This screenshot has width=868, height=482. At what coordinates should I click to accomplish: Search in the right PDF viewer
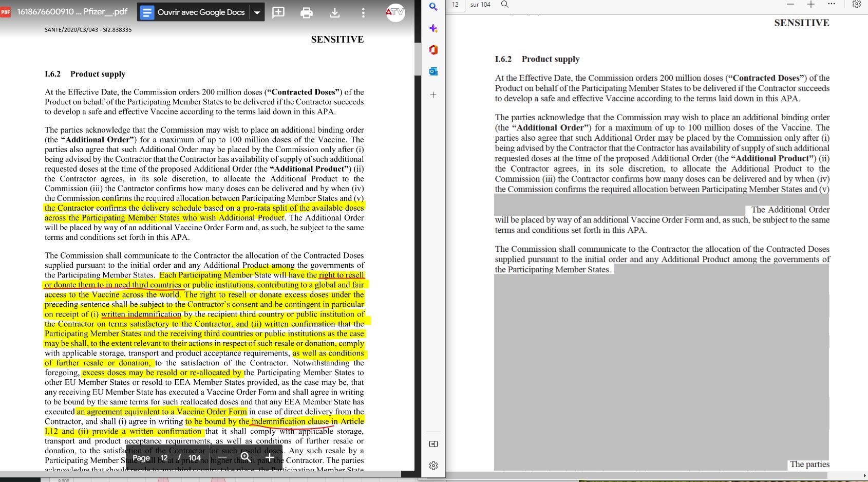click(x=504, y=5)
